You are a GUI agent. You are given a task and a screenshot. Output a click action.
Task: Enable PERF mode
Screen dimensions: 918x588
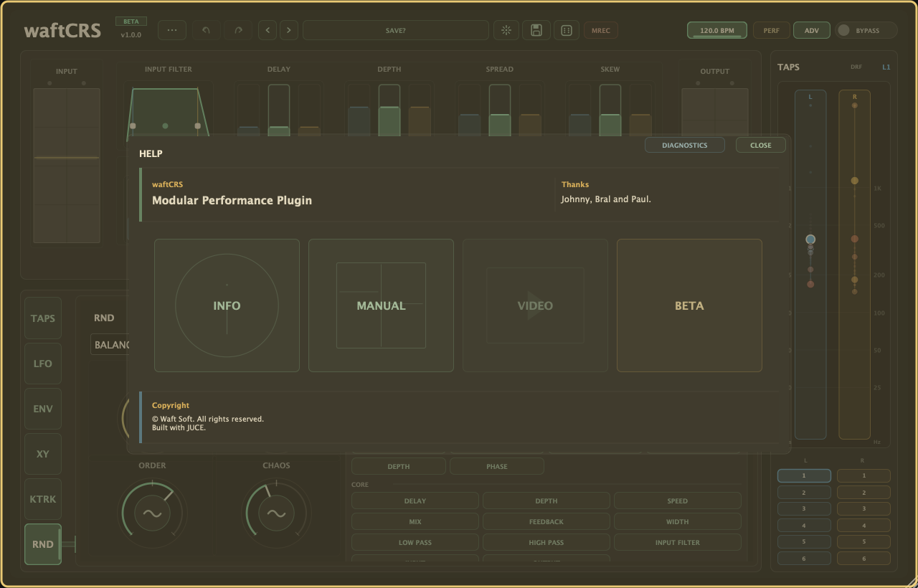772,30
